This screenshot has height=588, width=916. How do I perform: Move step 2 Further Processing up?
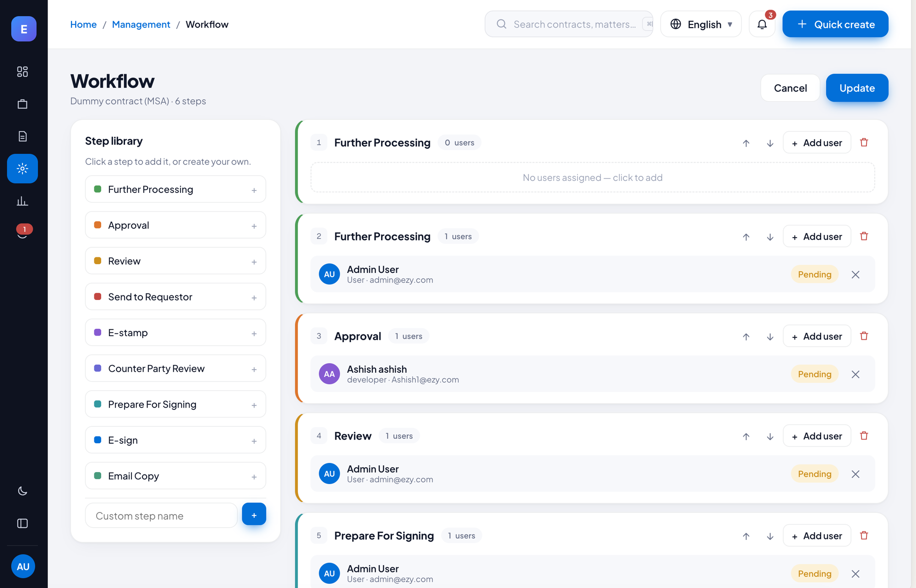coord(746,237)
